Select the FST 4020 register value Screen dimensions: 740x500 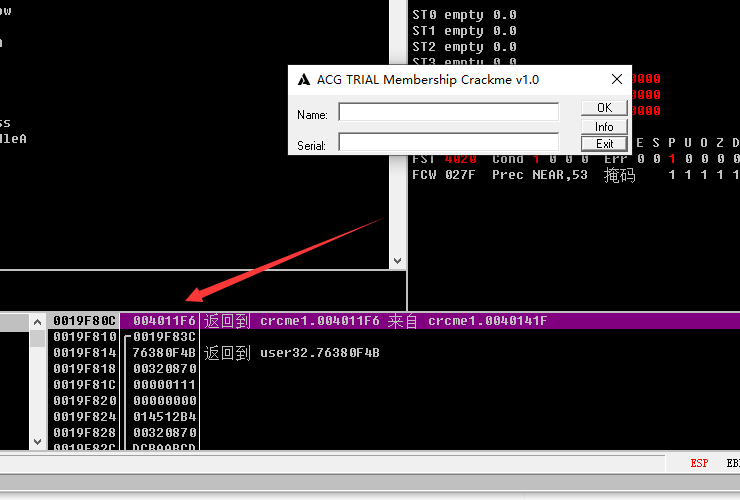coord(460,159)
